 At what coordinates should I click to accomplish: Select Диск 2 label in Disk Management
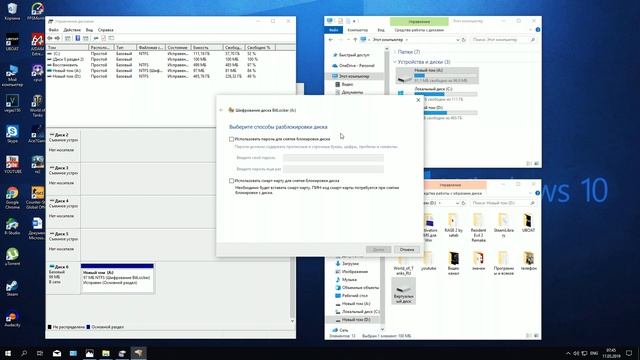(x=63, y=135)
